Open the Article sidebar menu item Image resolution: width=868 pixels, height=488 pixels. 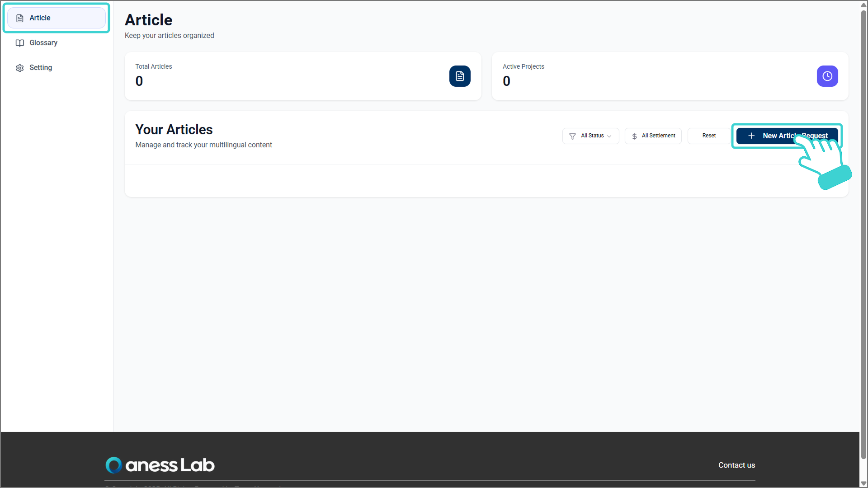point(57,18)
